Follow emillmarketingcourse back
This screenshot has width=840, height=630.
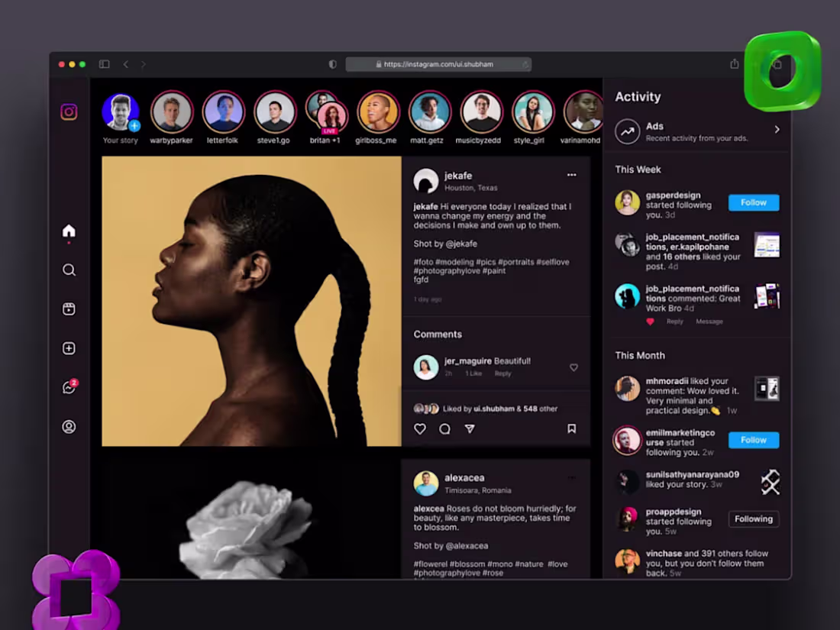point(753,440)
